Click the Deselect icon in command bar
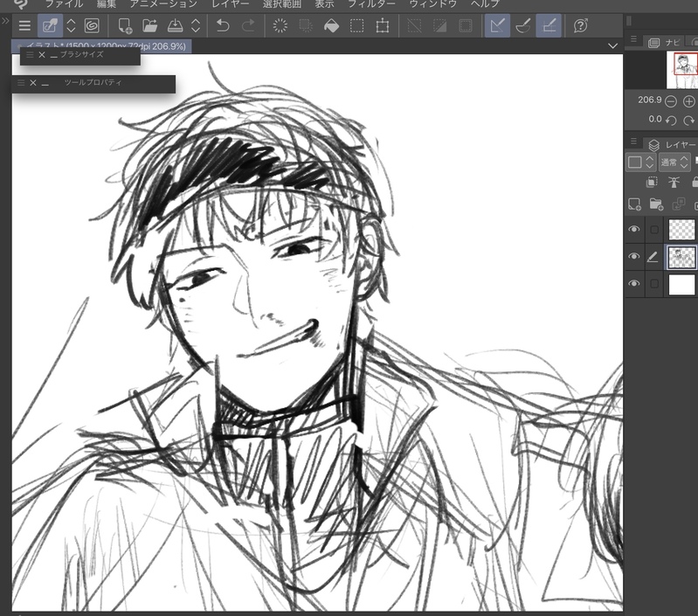 (414, 26)
